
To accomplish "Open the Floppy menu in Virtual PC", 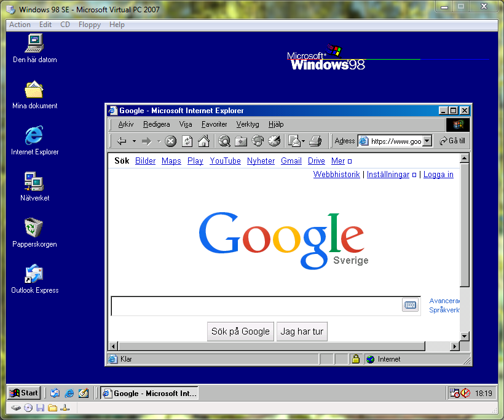I will point(90,25).
